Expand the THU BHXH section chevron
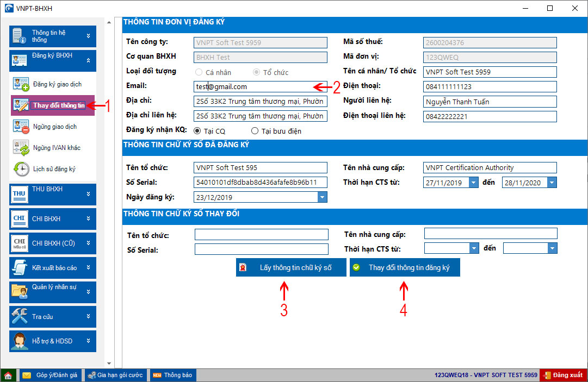This screenshot has width=588, height=382. pos(89,194)
